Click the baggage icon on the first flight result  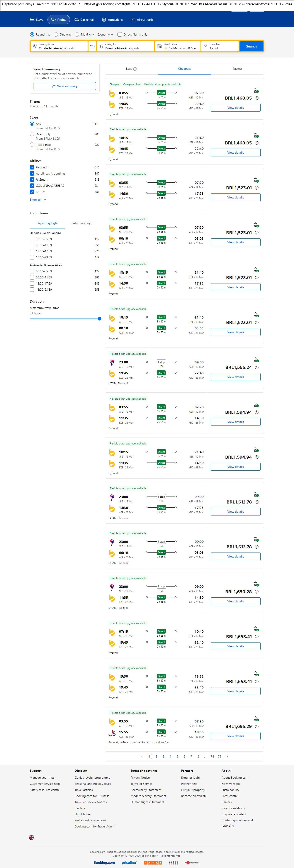[256, 90]
